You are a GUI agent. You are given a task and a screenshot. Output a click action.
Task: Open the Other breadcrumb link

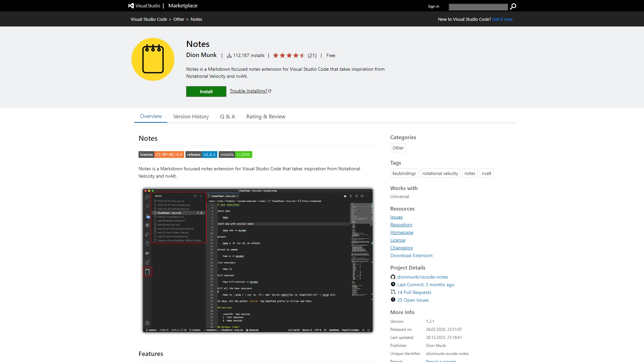click(x=179, y=19)
